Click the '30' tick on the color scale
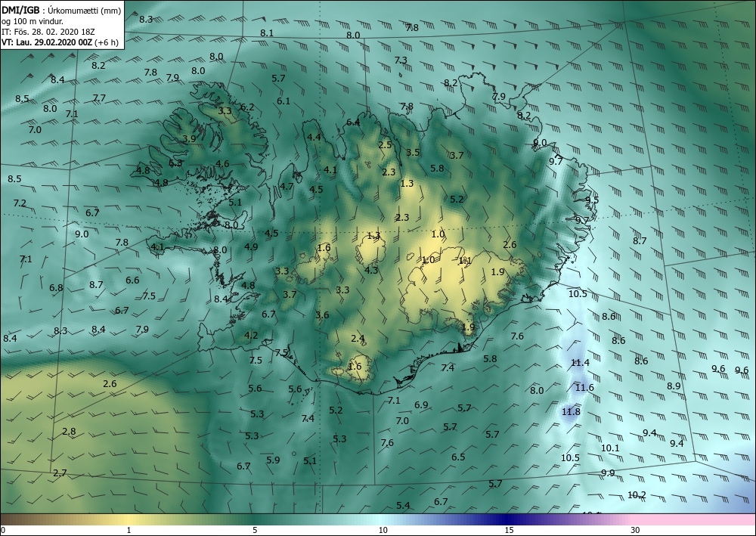Screen dimensions: 756x536 (x=635, y=530)
